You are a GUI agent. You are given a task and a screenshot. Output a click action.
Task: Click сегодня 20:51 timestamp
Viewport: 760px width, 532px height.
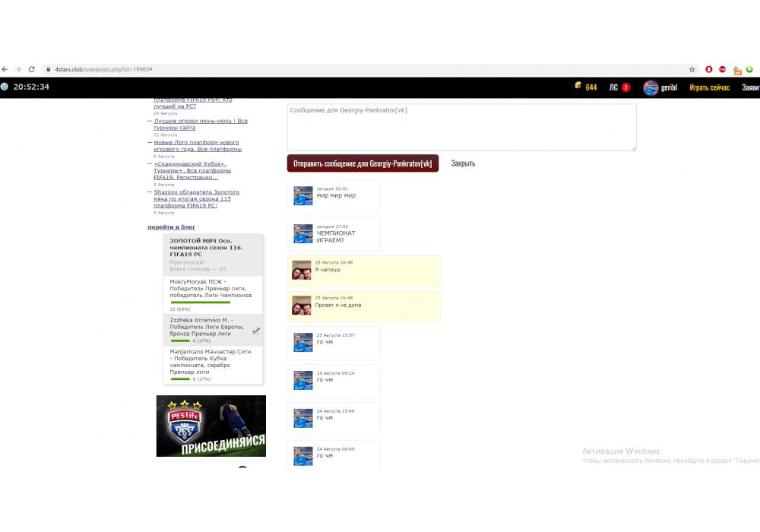point(332,188)
